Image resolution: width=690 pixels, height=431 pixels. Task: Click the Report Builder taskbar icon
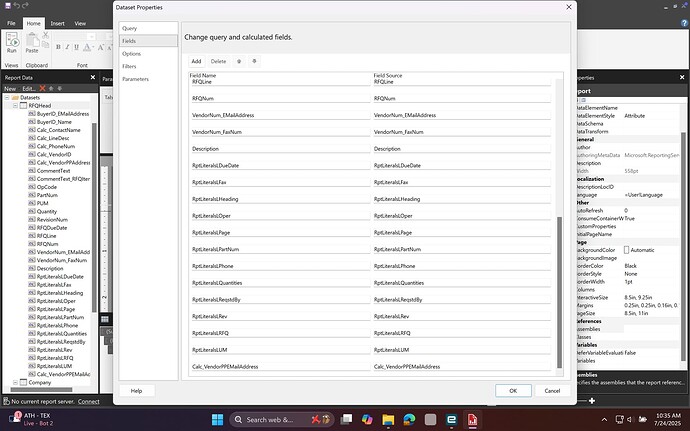click(x=472, y=420)
